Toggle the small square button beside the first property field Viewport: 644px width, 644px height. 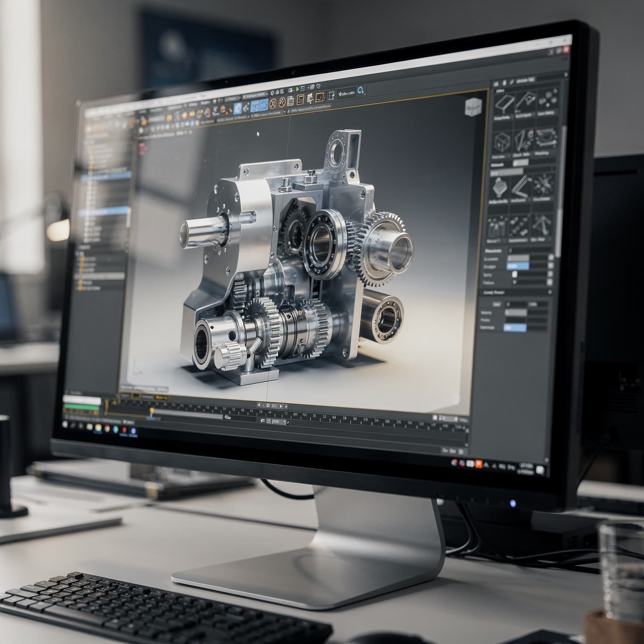click(x=551, y=258)
